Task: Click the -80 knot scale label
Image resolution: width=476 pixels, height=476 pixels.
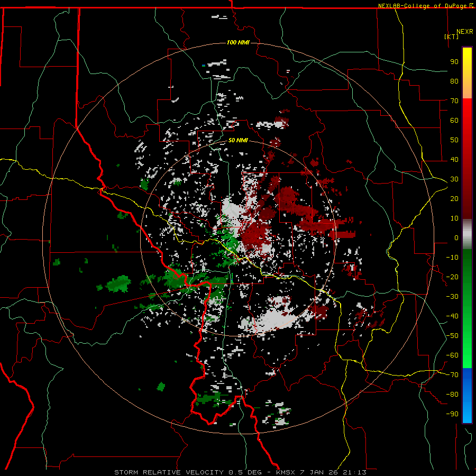Action: [452, 395]
